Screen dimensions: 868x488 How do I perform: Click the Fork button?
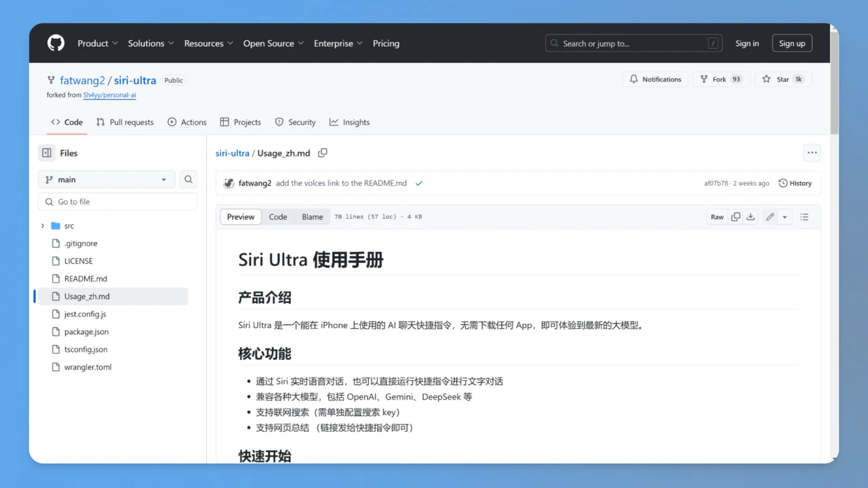pyautogui.click(x=721, y=79)
